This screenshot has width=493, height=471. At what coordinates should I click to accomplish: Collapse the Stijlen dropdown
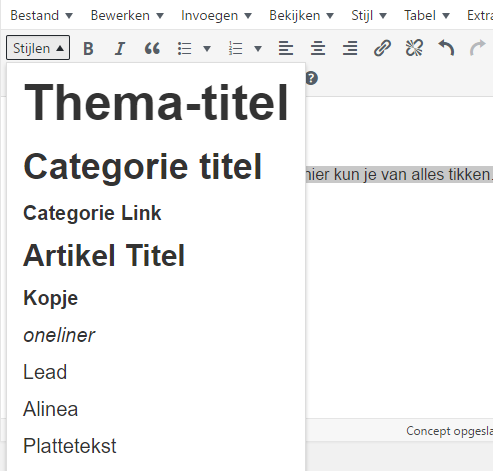(x=38, y=48)
